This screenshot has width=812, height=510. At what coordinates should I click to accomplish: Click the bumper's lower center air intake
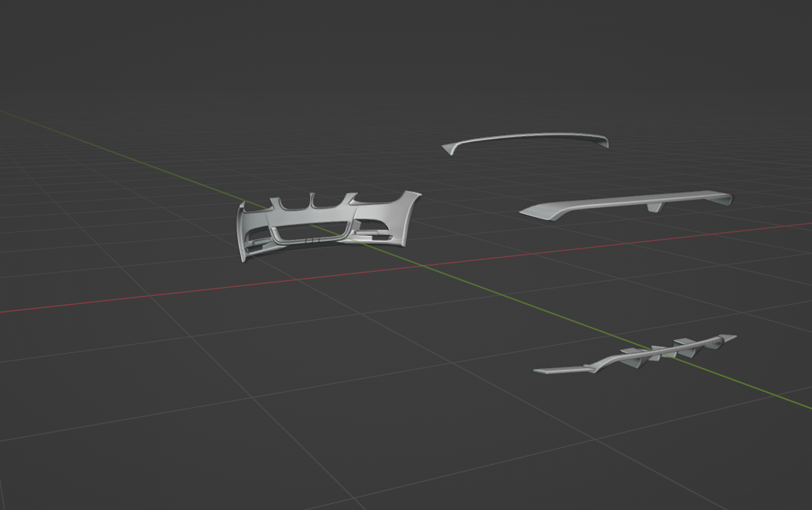[x=309, y=232]
